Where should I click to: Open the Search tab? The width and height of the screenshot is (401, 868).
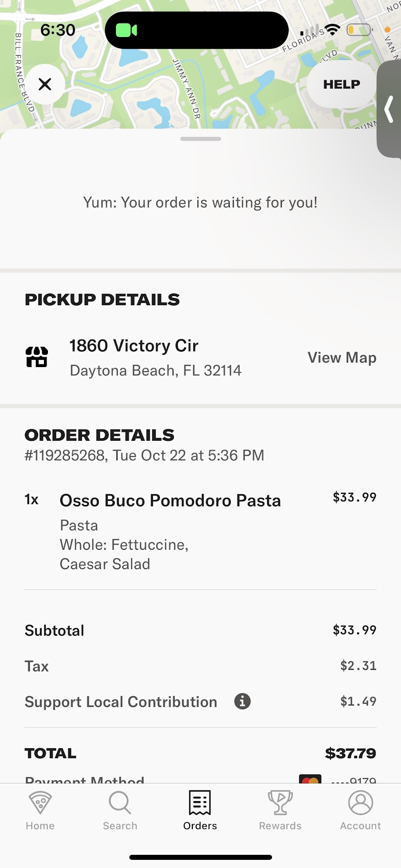[120, 811]
